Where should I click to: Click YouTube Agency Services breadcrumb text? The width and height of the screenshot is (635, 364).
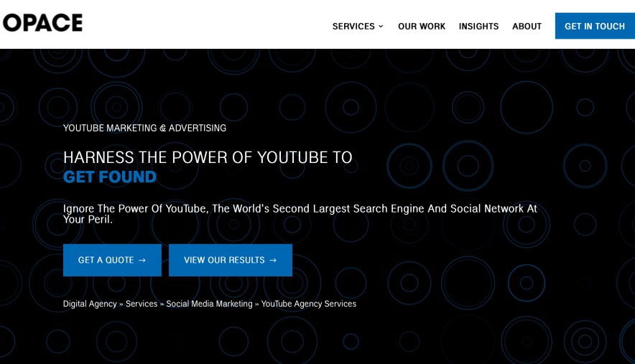coord(309,304)
